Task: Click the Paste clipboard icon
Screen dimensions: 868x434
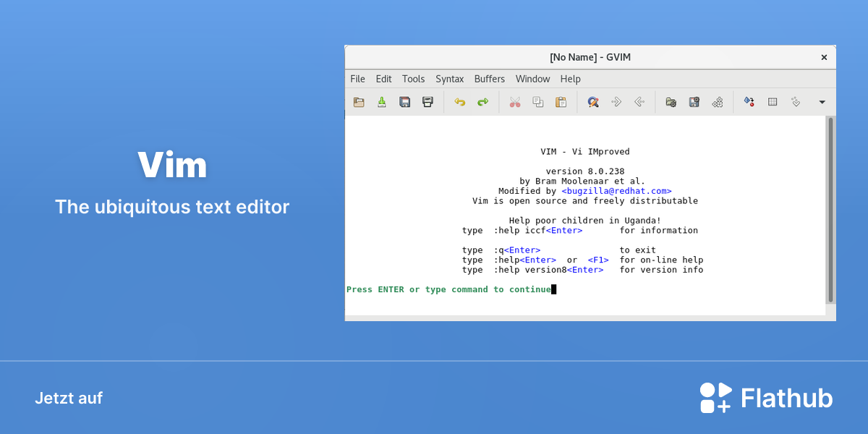Action: [561, 102]
